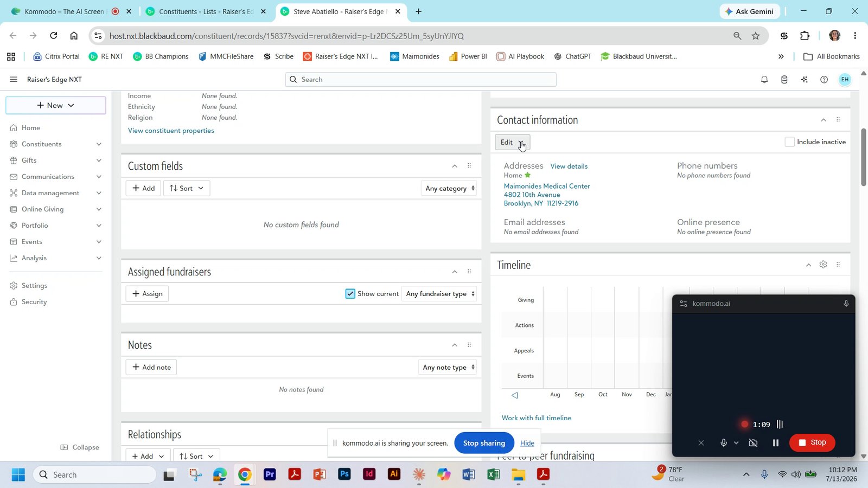Bookmark this page with star icon

point(756,36)
